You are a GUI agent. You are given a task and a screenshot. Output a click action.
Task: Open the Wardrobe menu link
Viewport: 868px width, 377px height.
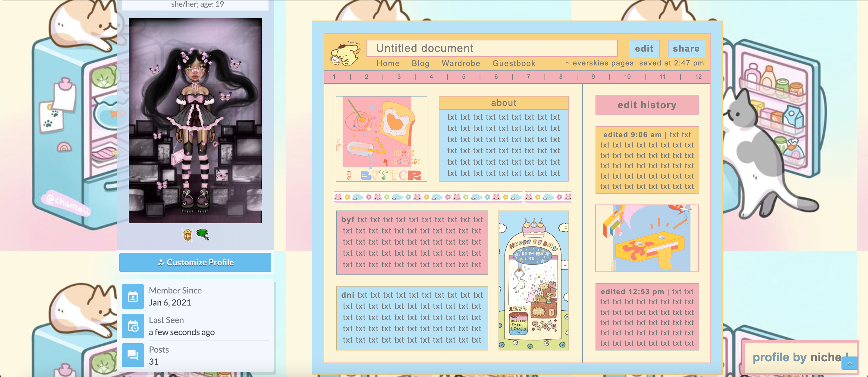pyautogui.click(x=461, y=63)
